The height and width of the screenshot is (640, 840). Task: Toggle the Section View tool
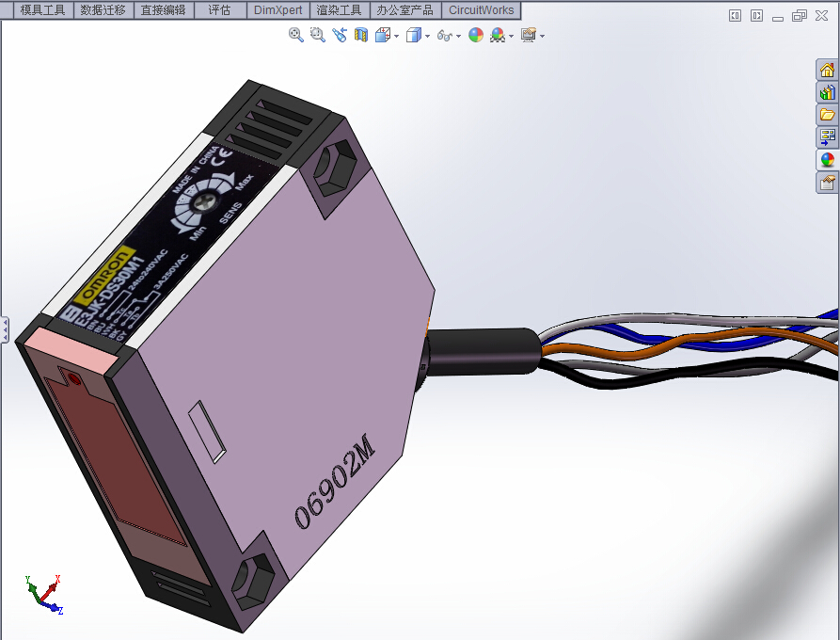361,36
